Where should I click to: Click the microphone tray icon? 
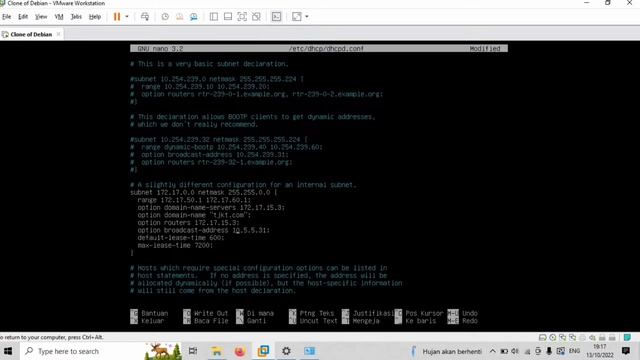click(x=549, y=351)
